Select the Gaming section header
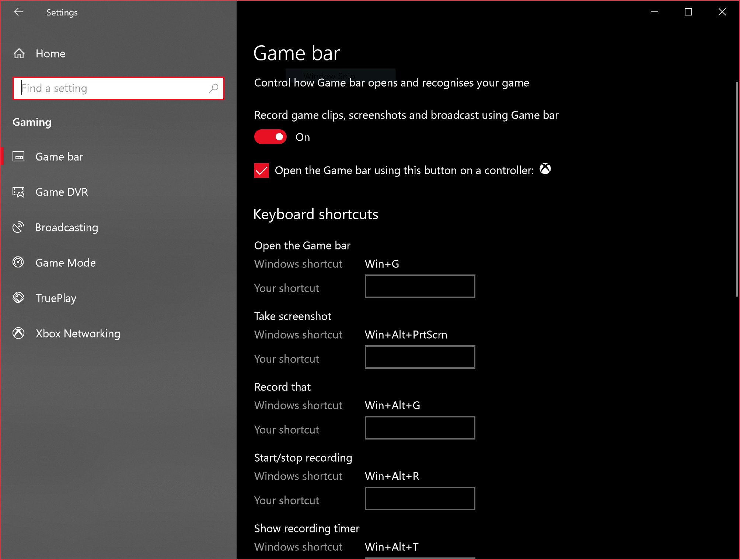Viewport: 740px width, 560px height. tap(32, 122)
